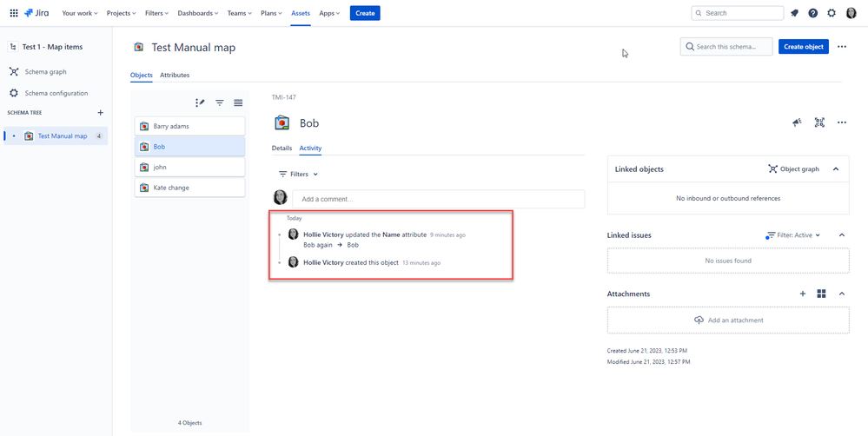Open the Filter: Active dropdown
868x436 pixels.
[793, 235]
